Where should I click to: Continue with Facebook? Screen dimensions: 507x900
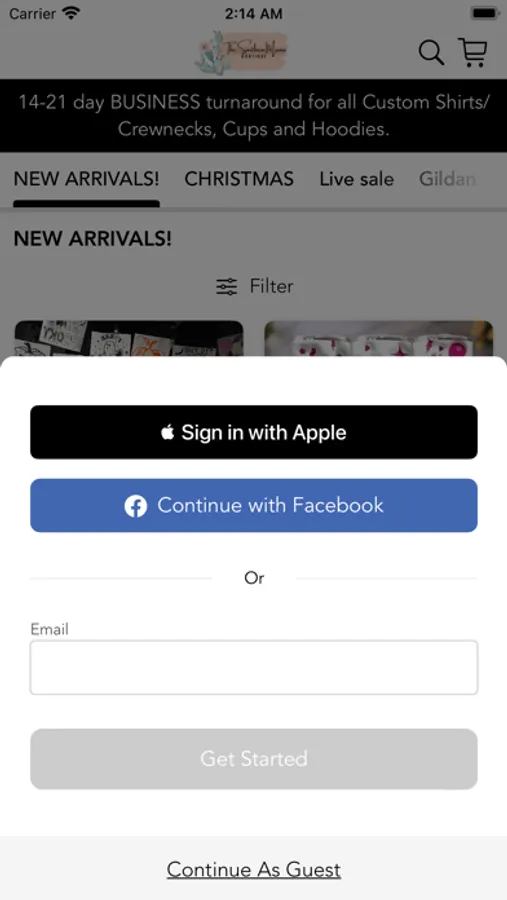254,506
